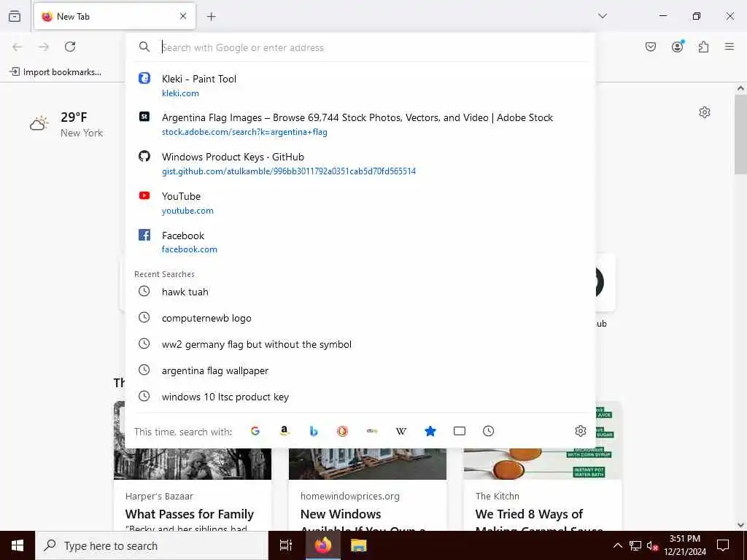Open the notification center icon
This screenshot has height=560, width=747.
click(x=723, y=545)
